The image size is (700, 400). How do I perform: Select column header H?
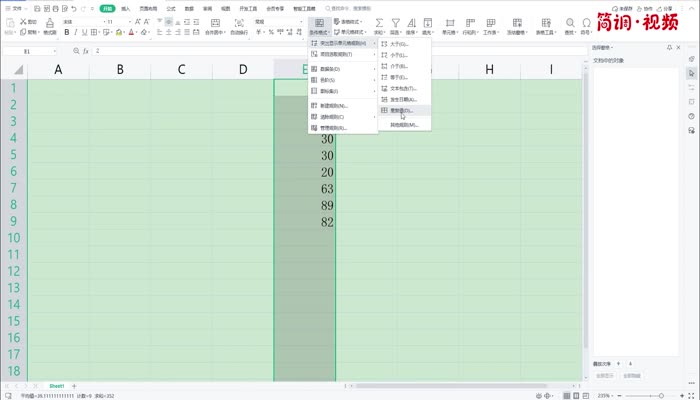point(490,69)
